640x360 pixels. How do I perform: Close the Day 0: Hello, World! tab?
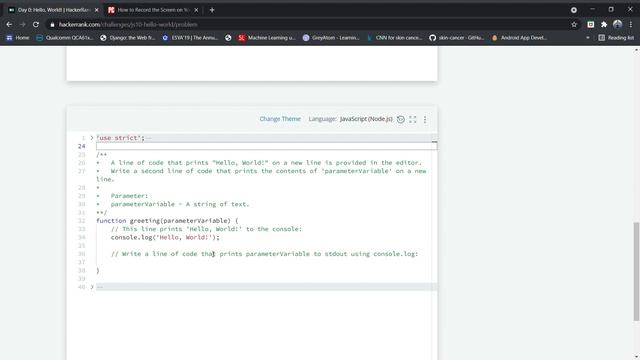click(x=96, y=10)
